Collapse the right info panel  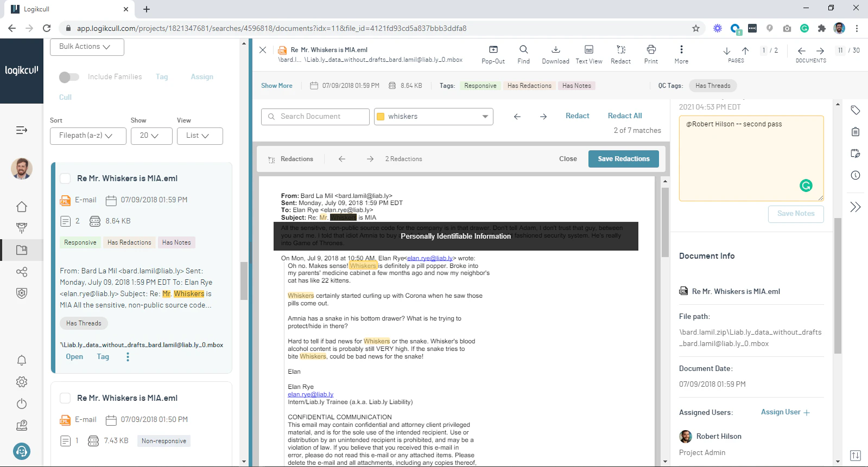coord(856,207)
